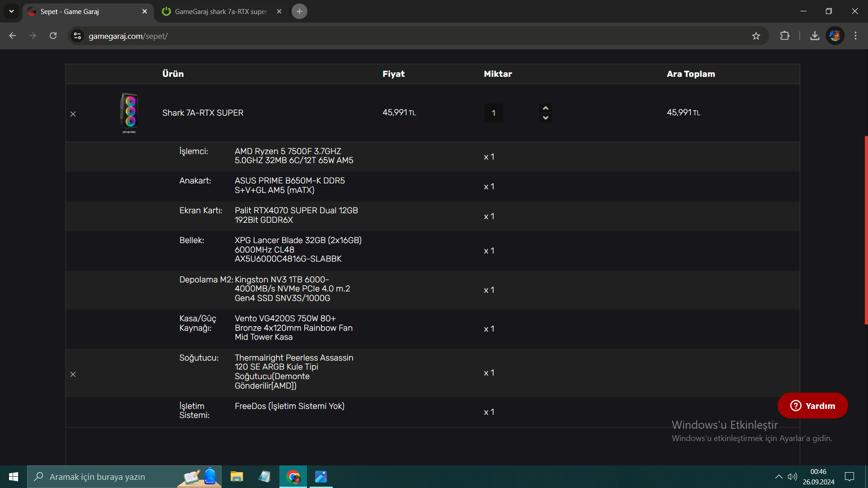Open a new browser tab

(x=299, y=12)
